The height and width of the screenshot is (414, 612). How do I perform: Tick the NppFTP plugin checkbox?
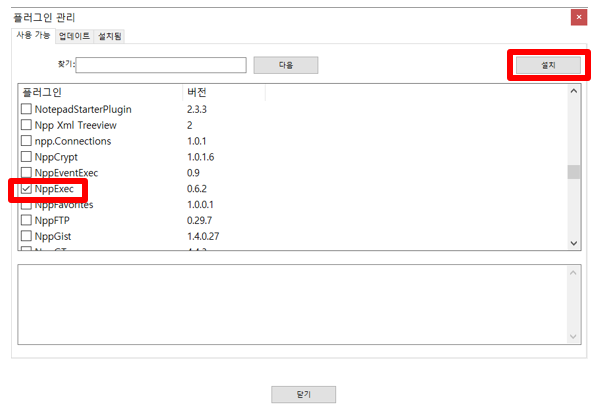pos(26,220)
